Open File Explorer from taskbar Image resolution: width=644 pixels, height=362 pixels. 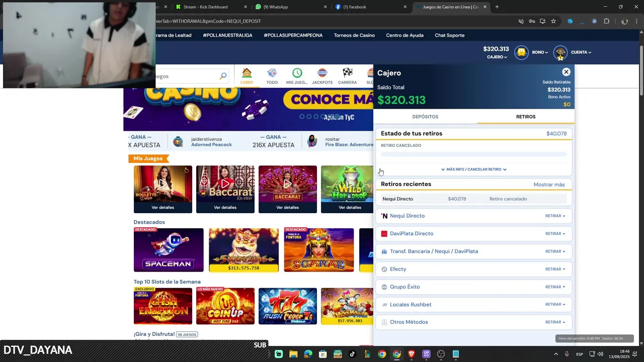[x=293, y=354]
